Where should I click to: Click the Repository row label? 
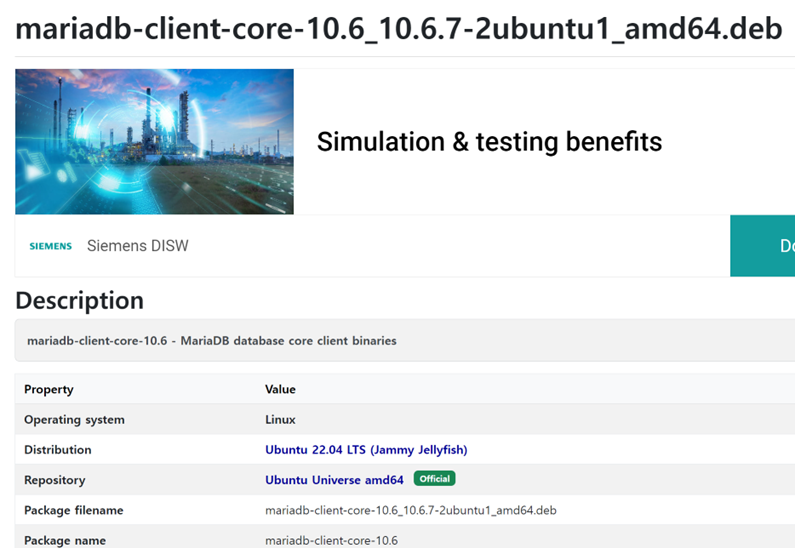point(55,480)
